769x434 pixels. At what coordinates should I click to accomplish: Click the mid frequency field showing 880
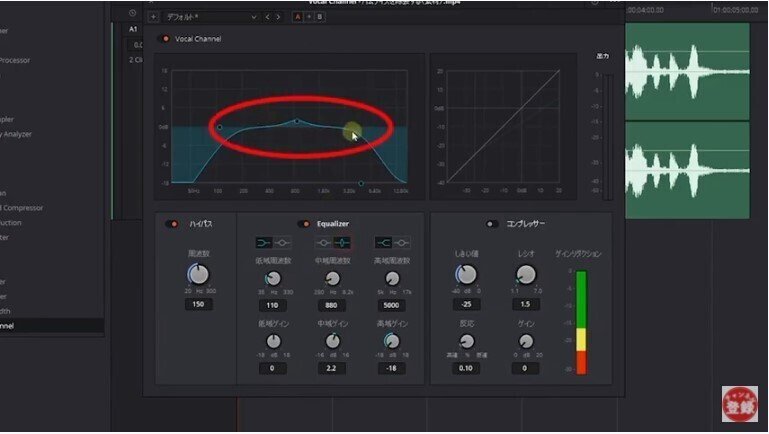click(x=332, y=306)
